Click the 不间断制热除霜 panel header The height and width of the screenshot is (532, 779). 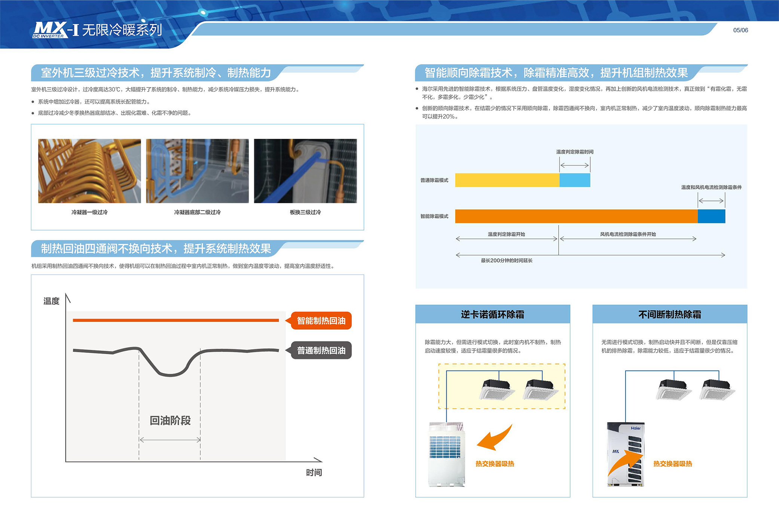coord(670,314)
